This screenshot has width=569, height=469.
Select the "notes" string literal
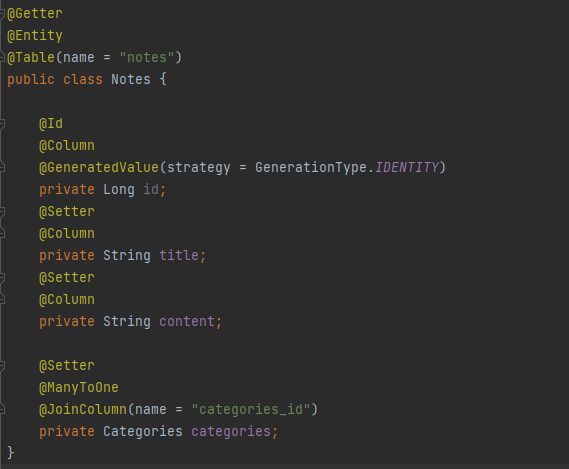click(x=147, y=57)
